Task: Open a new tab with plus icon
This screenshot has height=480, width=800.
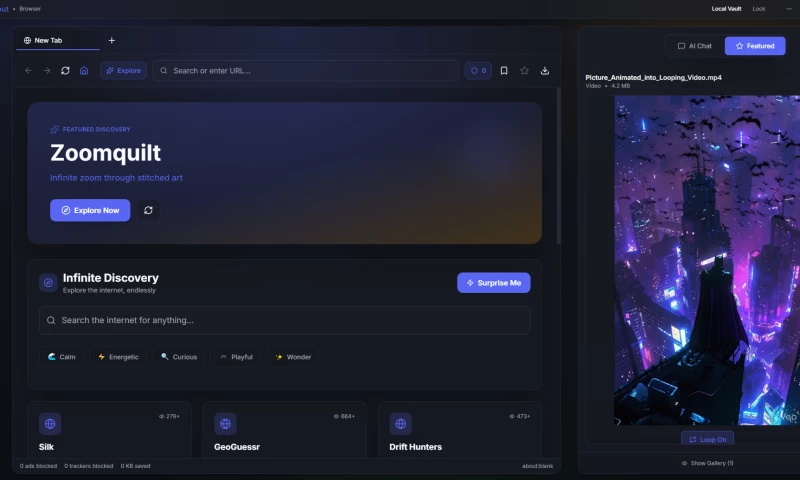Action: click(111, 40)
